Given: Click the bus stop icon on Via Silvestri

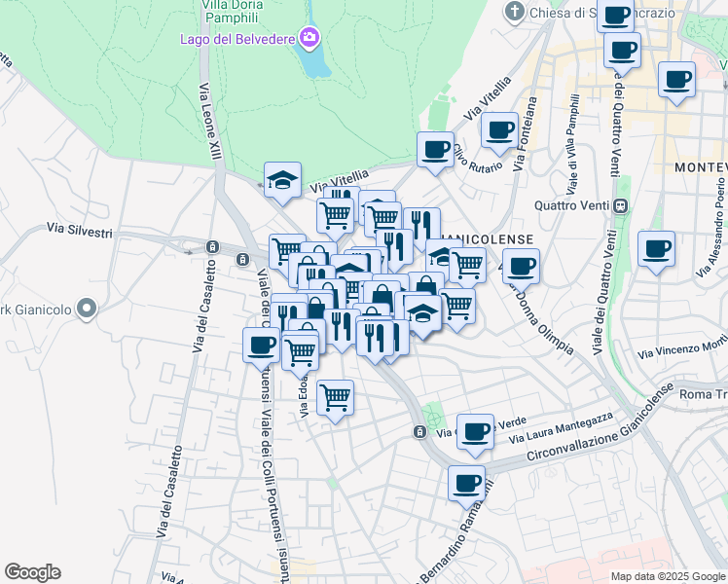Looking at the screenshot, I should pos(213,247).
